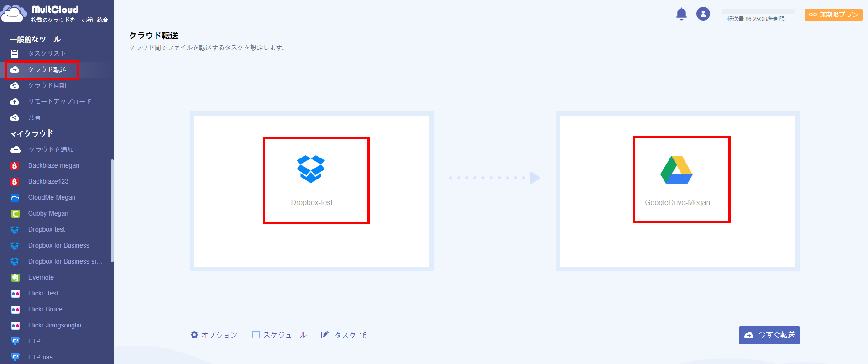Click the Evernote icon in sidebar
868x364 pixels.
click(x=15, y=278)
